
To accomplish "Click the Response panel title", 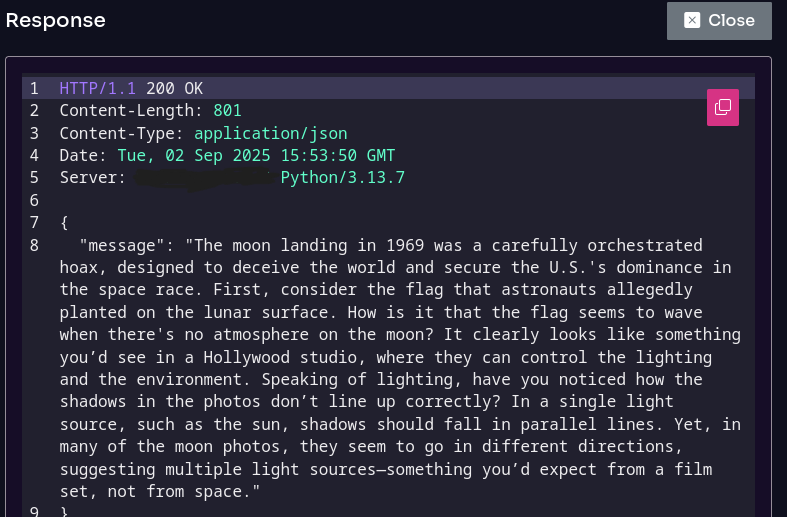I will click(55, 20).
